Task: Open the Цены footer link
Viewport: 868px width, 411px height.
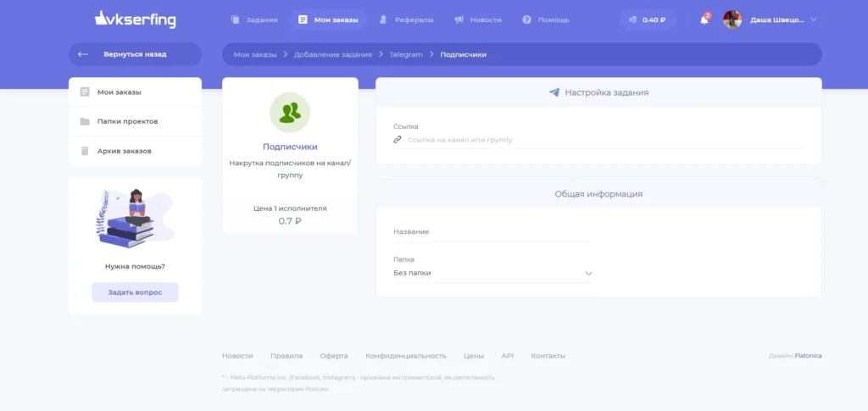Action: tap(474, 356)
